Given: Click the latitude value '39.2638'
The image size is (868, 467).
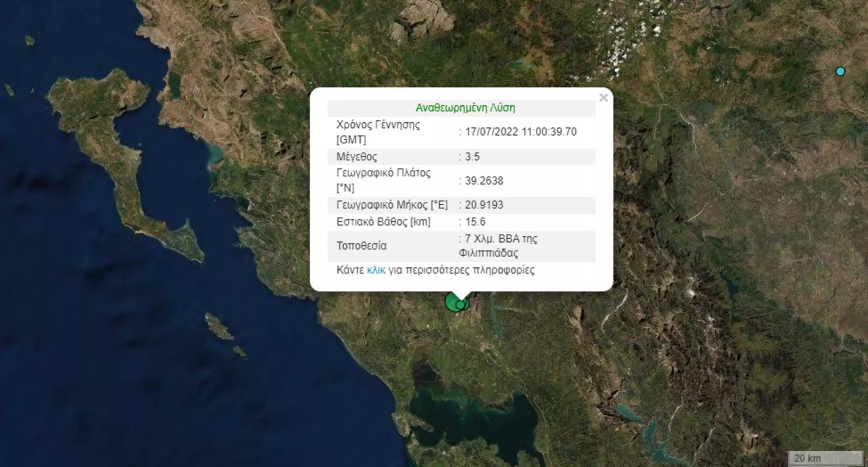Looking at the screenshot, I should tap(484, 181).
